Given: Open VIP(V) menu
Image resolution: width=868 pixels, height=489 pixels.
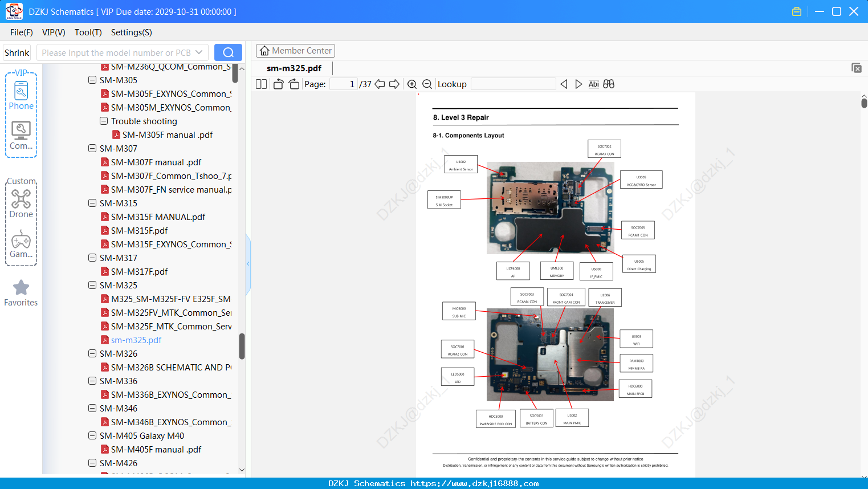Looking at the screenshot, I should 54,32.
